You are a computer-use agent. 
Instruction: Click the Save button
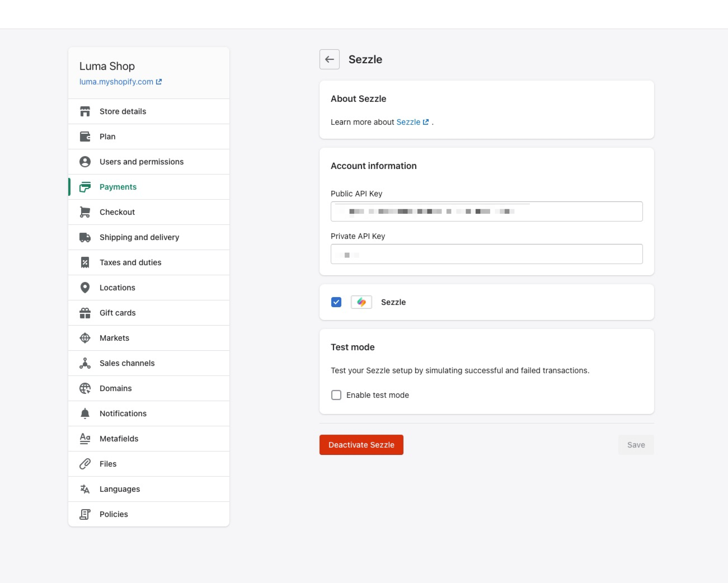636,445
